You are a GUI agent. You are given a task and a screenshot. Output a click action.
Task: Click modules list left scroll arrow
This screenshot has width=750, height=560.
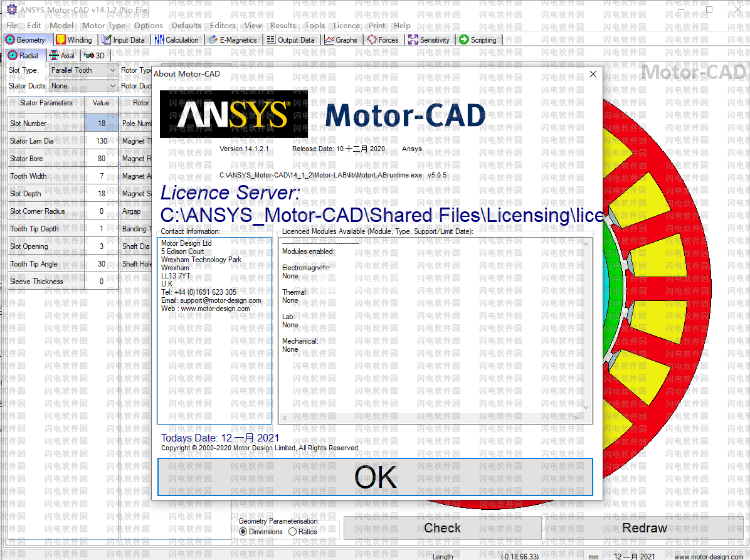click(x=285, y=418)
